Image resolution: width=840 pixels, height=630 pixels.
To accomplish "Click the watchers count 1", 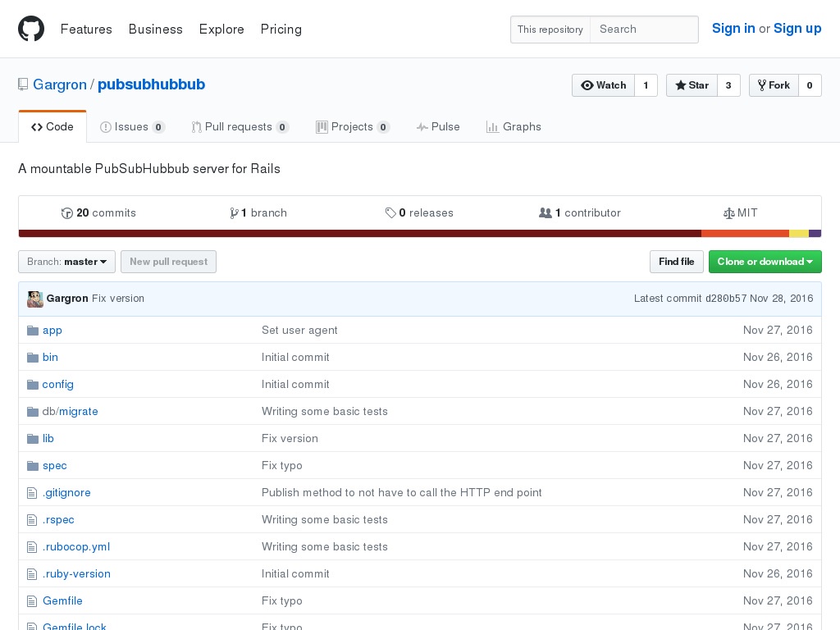I will (646, 85).
